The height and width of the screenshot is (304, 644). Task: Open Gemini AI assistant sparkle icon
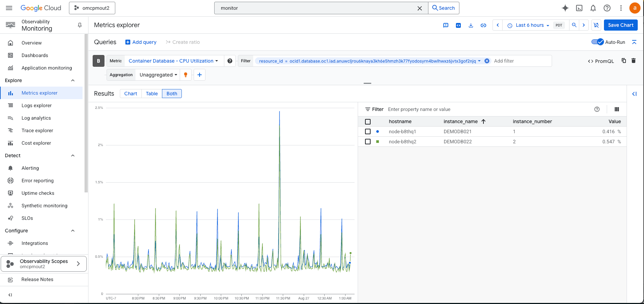565,8
